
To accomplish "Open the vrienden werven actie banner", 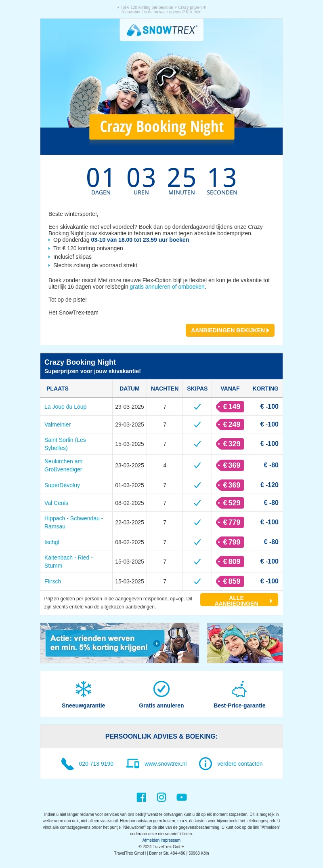I will pos(120,643).
